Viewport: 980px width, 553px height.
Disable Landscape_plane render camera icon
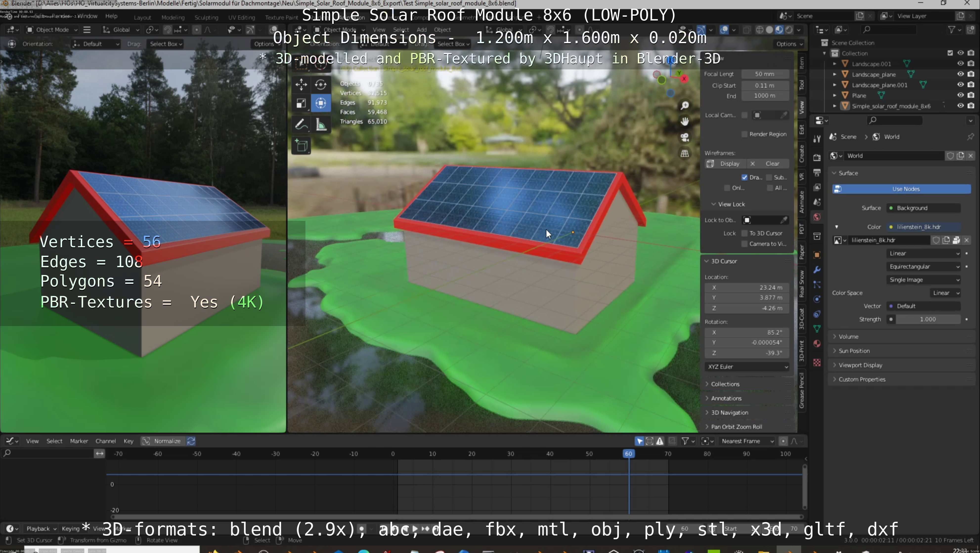[x=971, y=74]
